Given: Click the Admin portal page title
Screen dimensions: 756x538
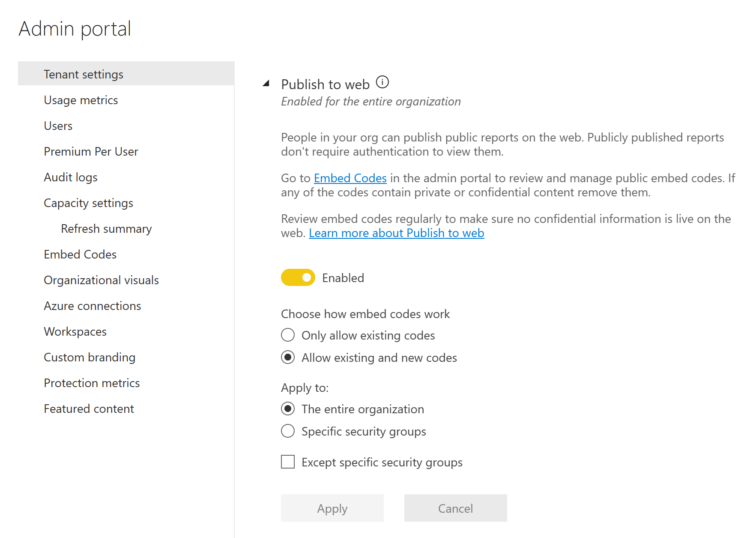Looking at the screenshot, I should pyautogui.click(x=75, y=29).
